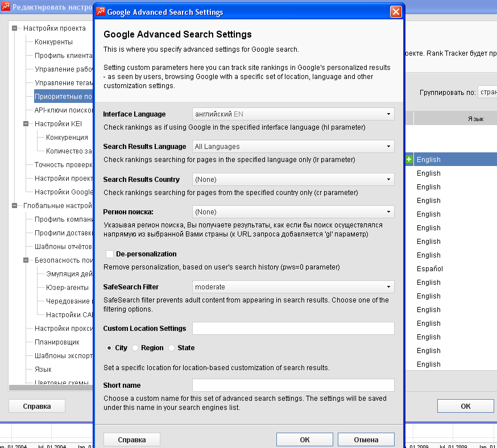Select Язык tree item in the settings tree
Screen dimensions: 497x448
43,369
